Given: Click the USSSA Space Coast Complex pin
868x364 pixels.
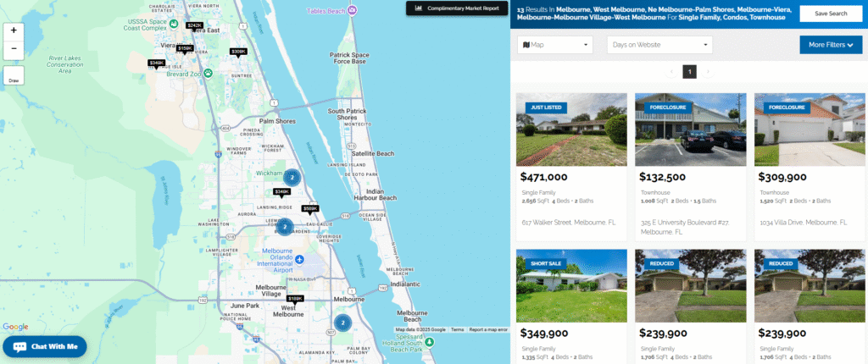Looking at the screenshot, I should point(173,24).
